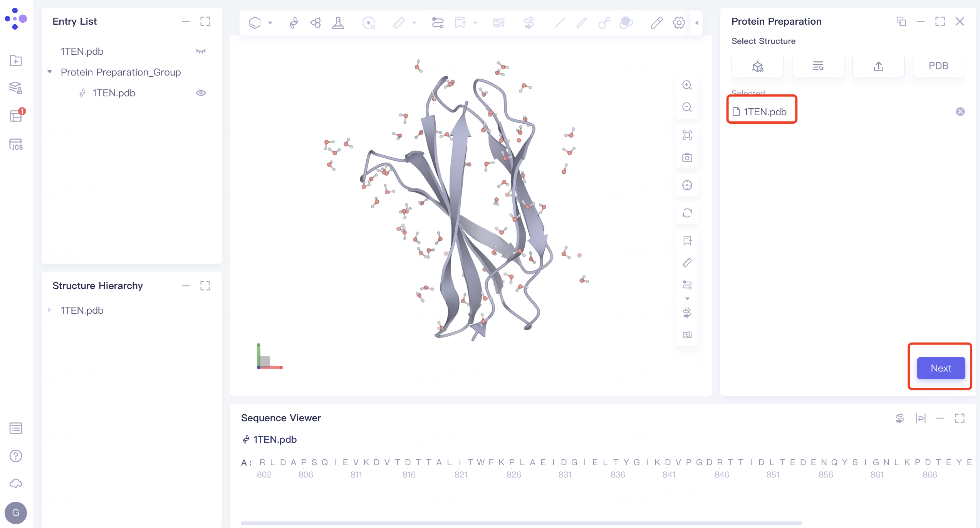Click the refresh rotation icon in viewer

pos(687,213)
